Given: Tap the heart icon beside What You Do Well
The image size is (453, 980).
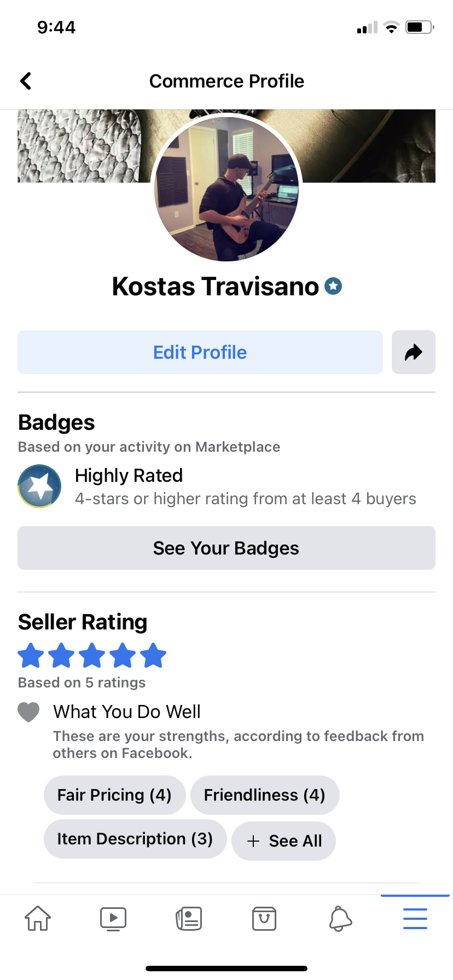Looking at the screenshot, I should point(28,712).
